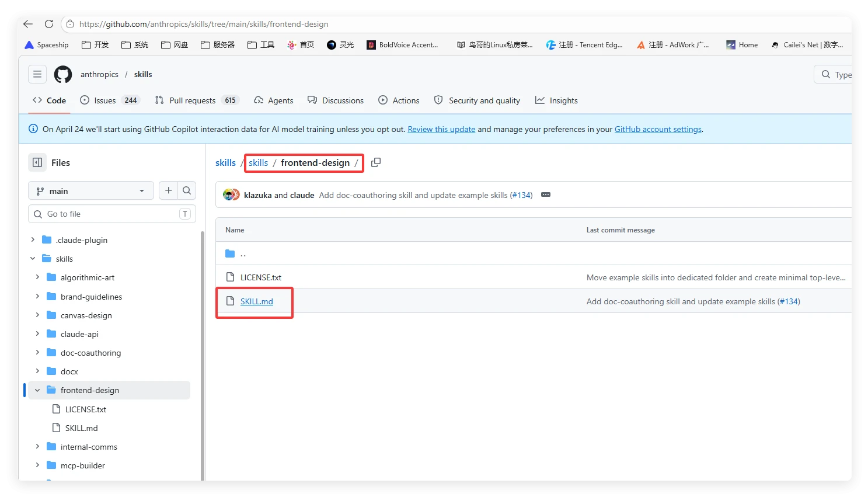Open the 网盘 bookmark folder
This screenshot has height=497, width=868.
[x=175, y=45]
